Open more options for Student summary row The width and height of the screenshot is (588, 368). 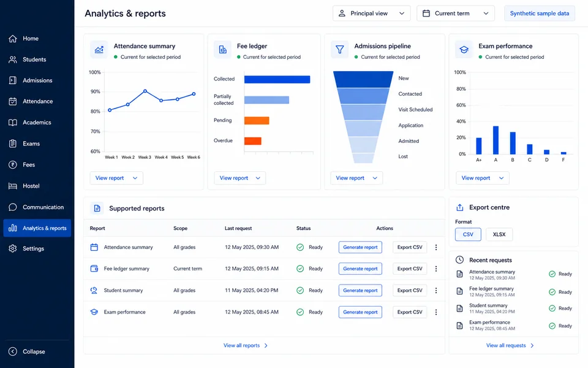point(435,290)
